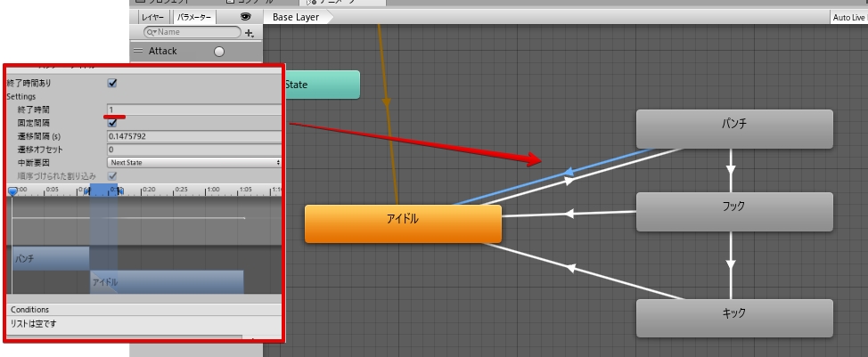Viewport: 868px width, 357px height.
Task: Focus the Name search field for parameters
Action: (192, 32)
